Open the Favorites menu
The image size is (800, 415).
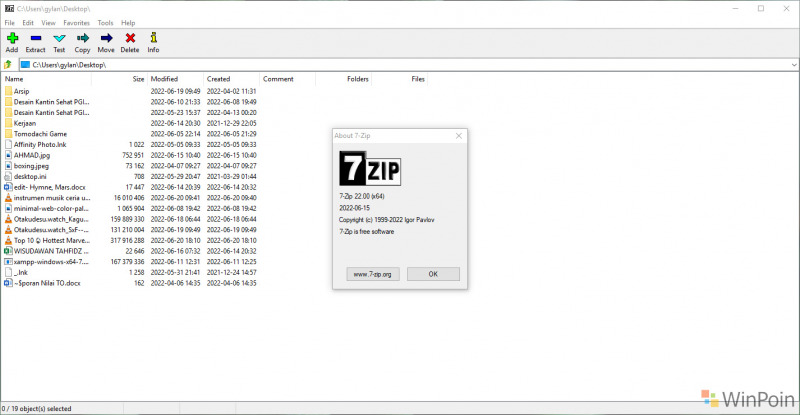tap(77, 23)
